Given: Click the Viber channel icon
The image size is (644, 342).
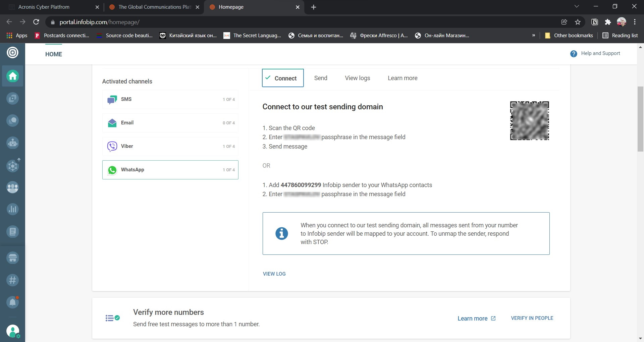Looking at the screenshot, I should pyautogui.click(x=112, y=147).
